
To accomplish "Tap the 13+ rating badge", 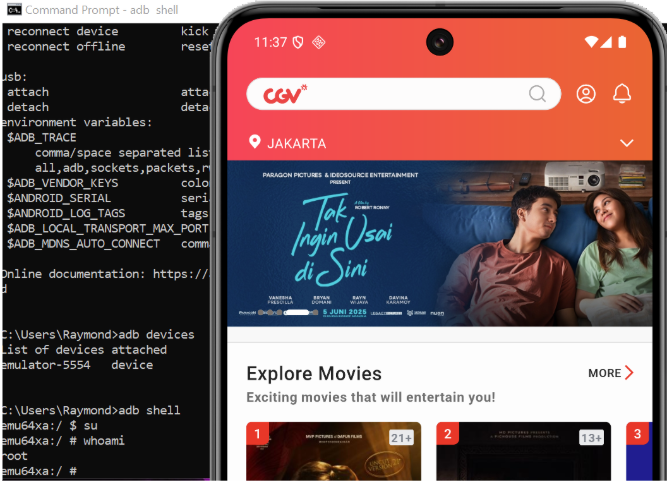I will click(591, 438).
